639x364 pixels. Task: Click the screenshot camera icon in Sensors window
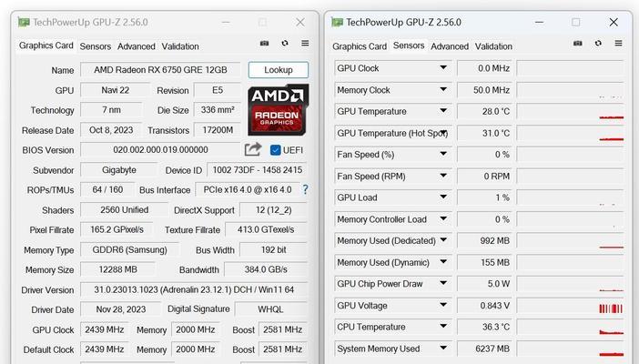[x=577, y=43]
